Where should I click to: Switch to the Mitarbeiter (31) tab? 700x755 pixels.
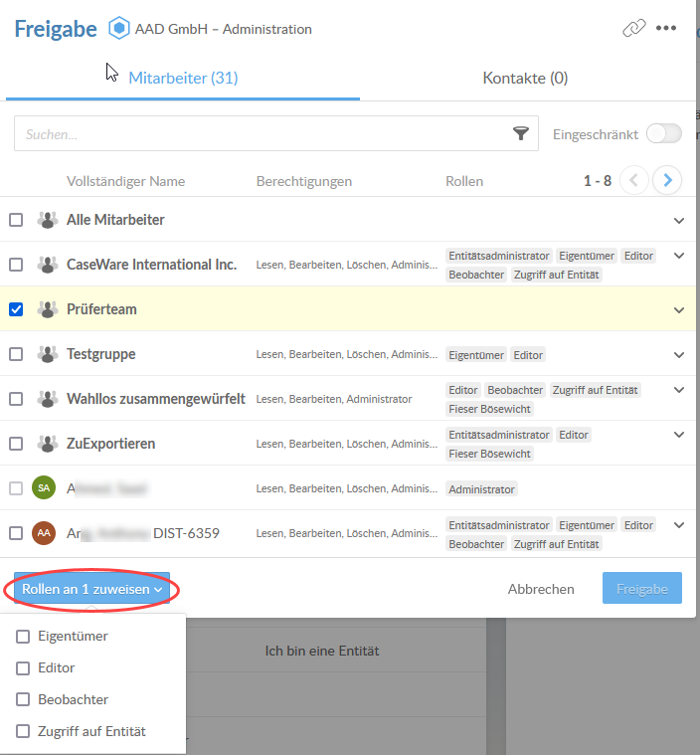coord(183,78)
